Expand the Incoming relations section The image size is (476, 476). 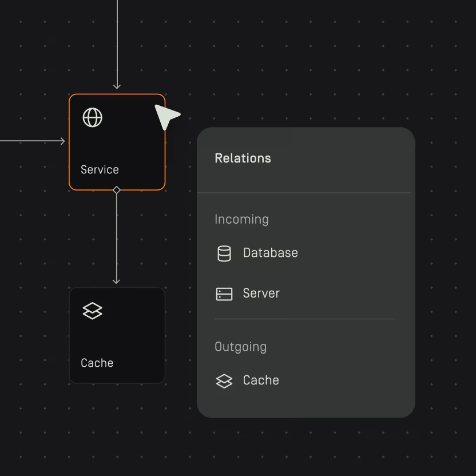tap(241, 219)
